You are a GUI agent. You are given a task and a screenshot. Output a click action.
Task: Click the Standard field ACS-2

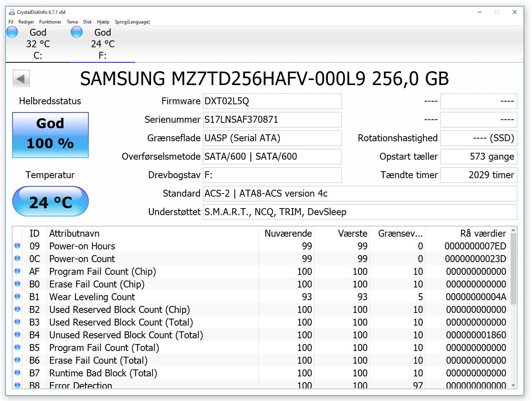[360, 194]
